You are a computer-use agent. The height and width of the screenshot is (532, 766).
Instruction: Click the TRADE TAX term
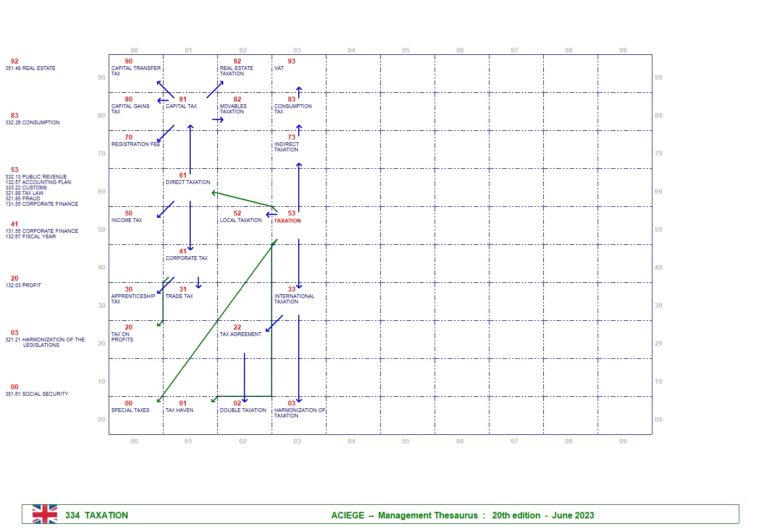[x=179, y=296]
